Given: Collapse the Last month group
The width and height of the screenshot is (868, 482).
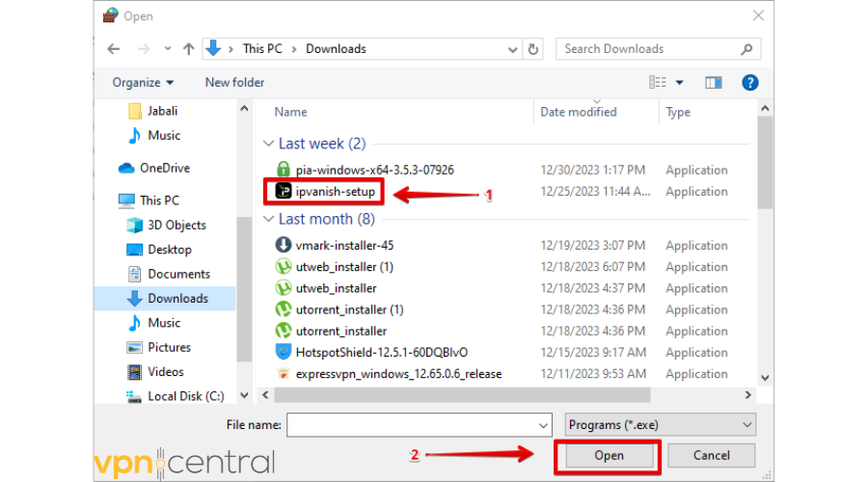Looking at the screenshot, I should pyautogui.click(x=268, y=219).
